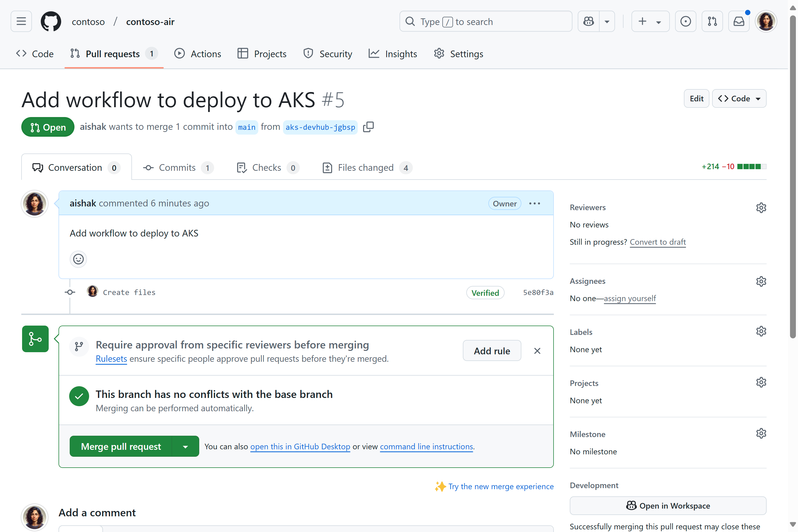
Task: Click the Merge pull request button
Action: pos(121,447)
